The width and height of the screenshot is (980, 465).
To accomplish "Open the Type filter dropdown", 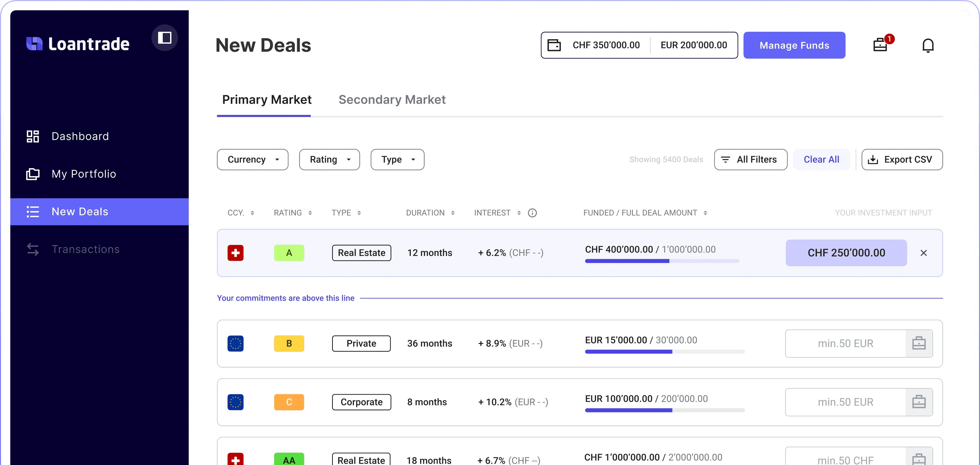I will tap(397, 159).
